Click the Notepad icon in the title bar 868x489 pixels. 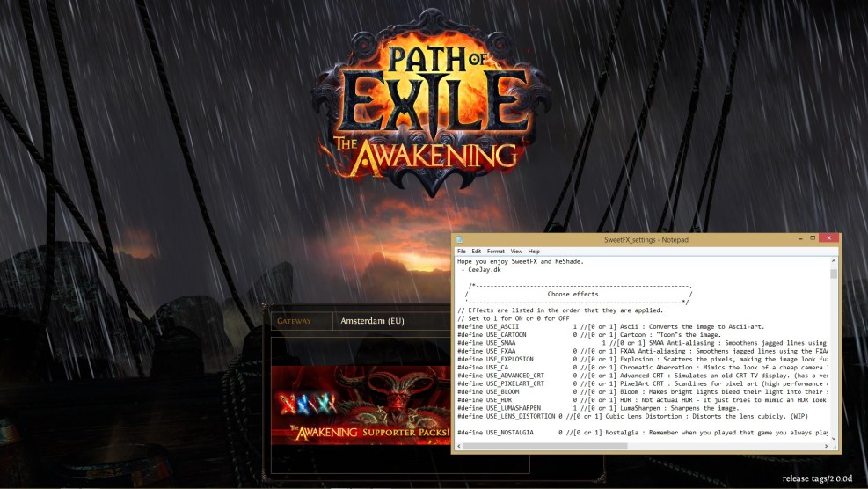tap(460, 239)
